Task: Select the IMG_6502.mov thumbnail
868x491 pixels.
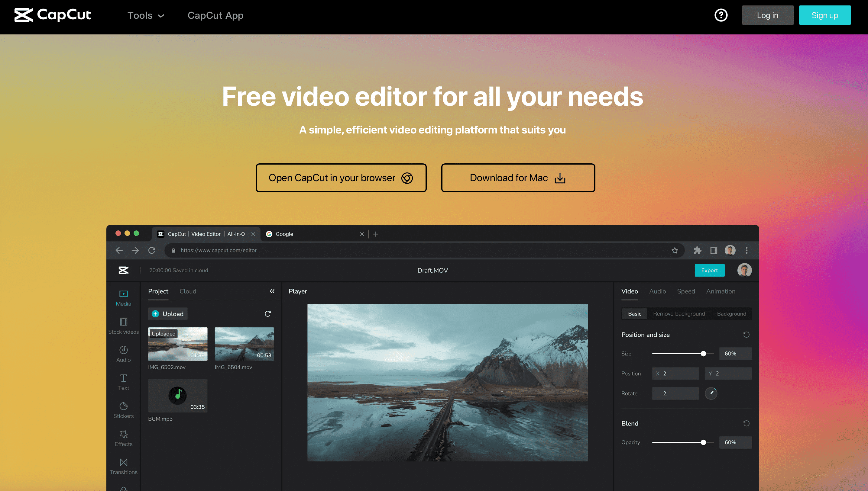Action: (x=177, y=344)
